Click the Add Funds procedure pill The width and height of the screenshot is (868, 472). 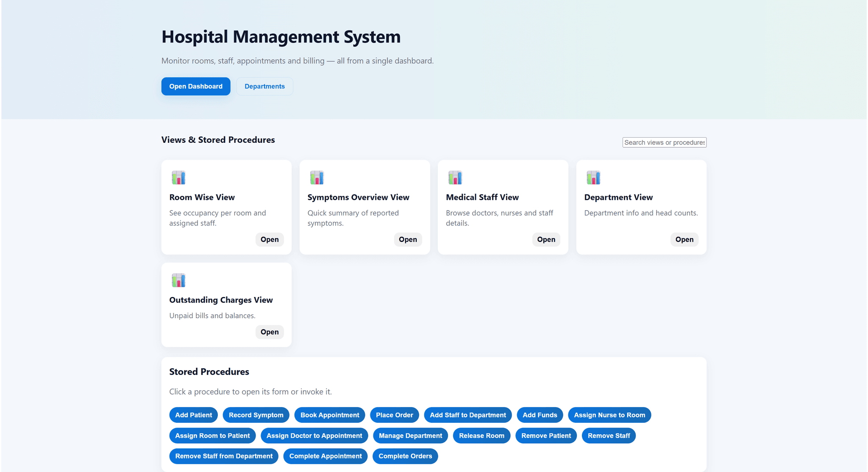(x=540, y=415)
